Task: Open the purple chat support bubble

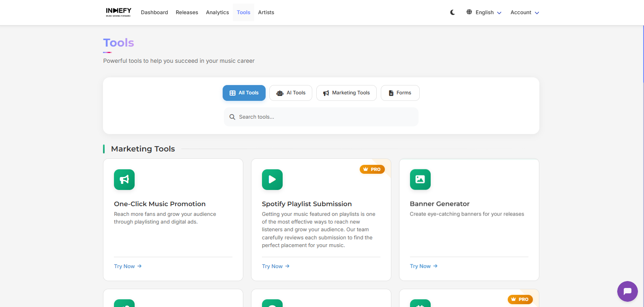Action: tap(627, 291)
